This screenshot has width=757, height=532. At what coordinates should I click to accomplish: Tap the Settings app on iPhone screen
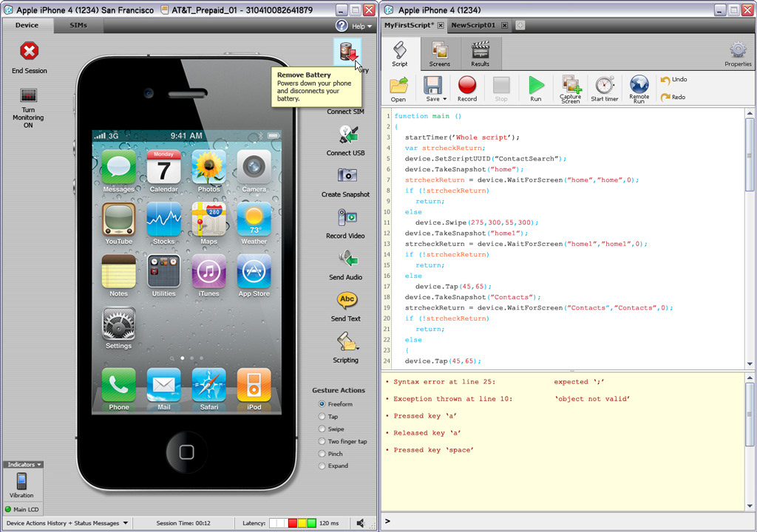coord(119,324)
